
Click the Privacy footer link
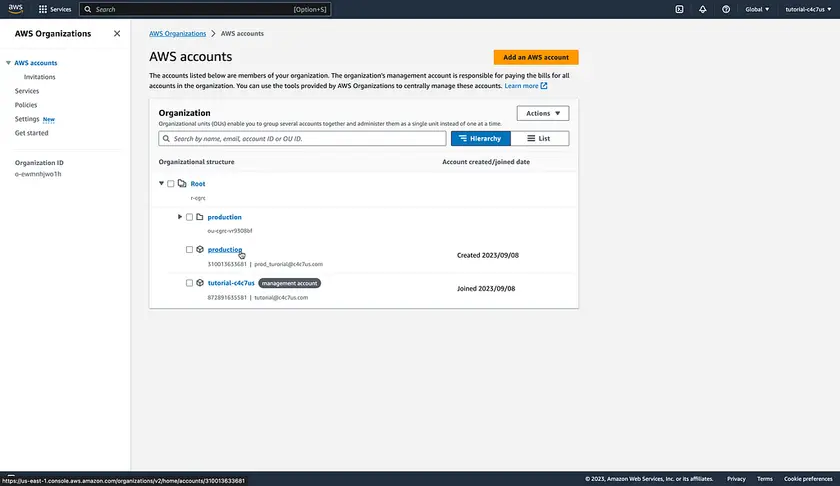click(x=736, y=479)
